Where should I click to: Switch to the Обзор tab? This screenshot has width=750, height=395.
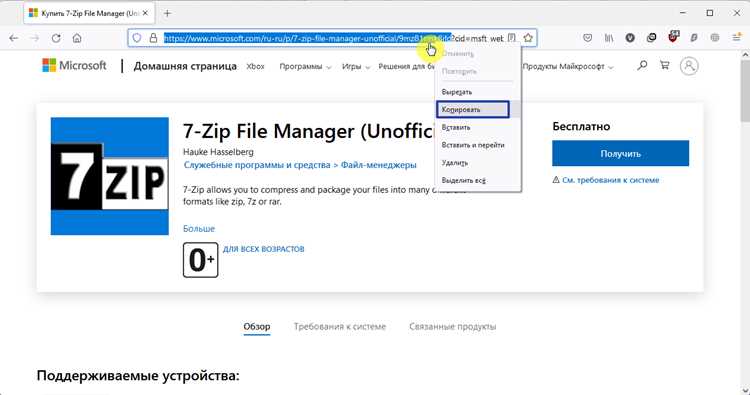(x=257, y=327)
